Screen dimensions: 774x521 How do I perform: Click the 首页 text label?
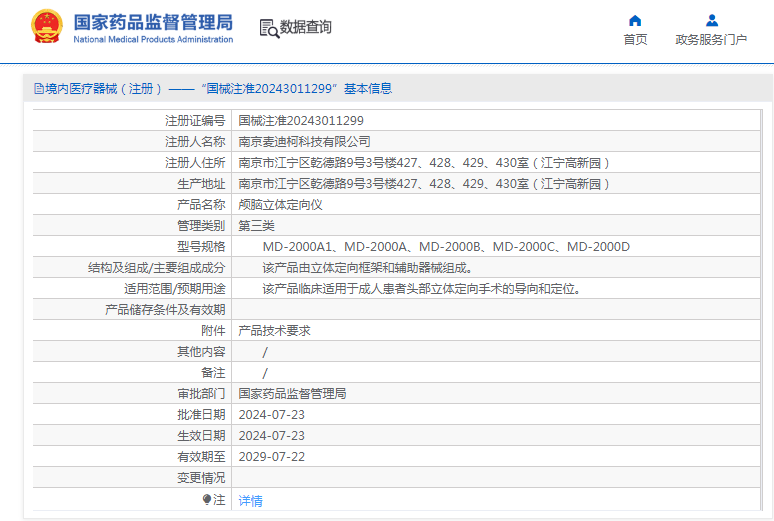[635, 40]
